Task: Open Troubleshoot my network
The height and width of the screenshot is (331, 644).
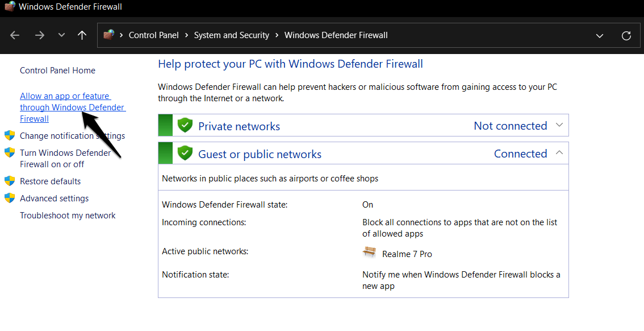Action: click(68, 215)
